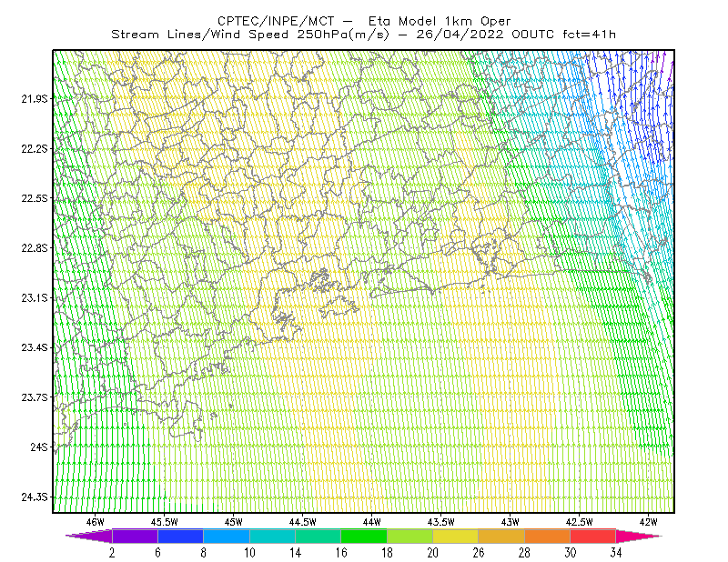
Task: Click the light blue 8-10 legend swatch
Action: tap(227, 536)
